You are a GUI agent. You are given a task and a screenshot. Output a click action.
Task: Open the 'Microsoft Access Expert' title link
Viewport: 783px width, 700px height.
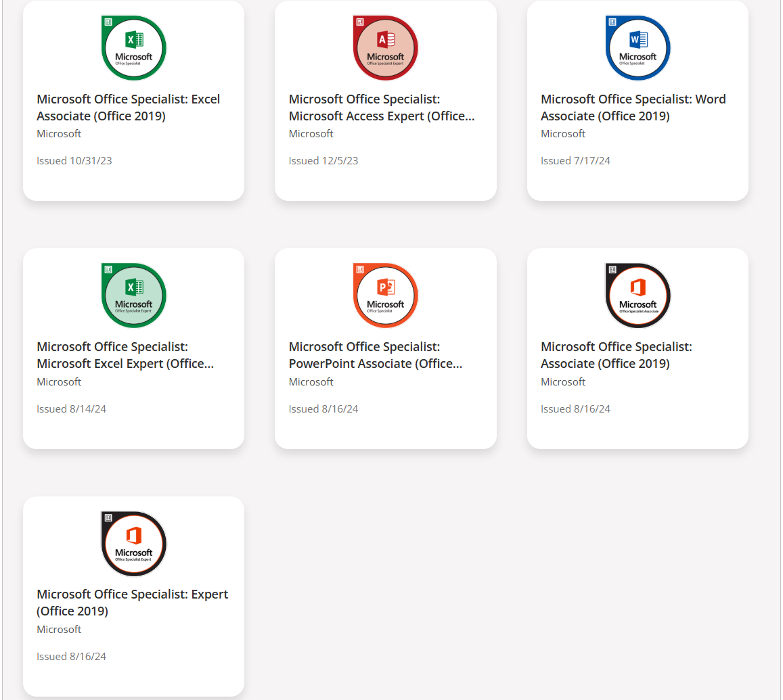point(381,108)
